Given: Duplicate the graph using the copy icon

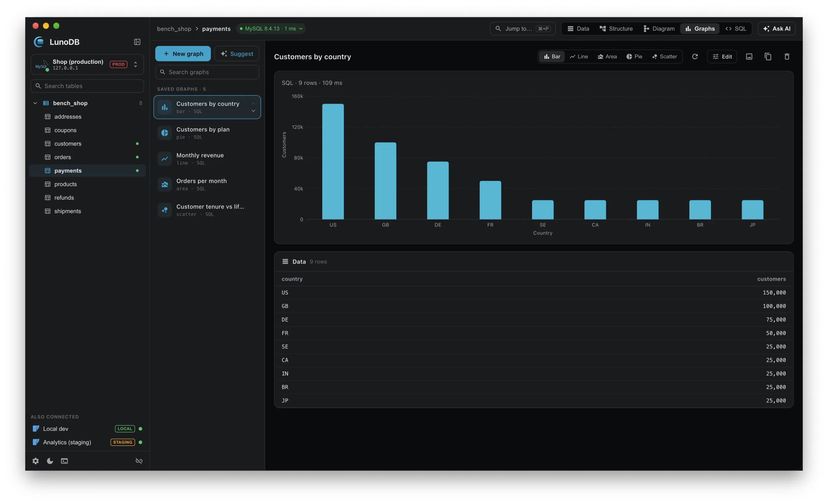Looking at the screenshot, I should (768, 56).
